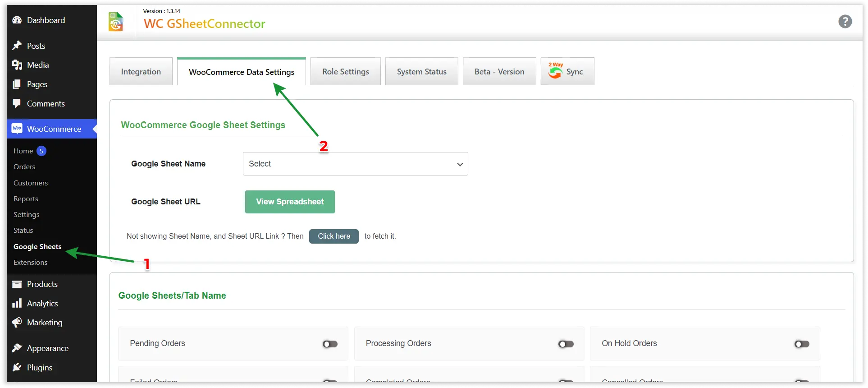Screen dimensions: 868x388
Task: Open Media via its sidebar icon
Action: tap(17, 65)
